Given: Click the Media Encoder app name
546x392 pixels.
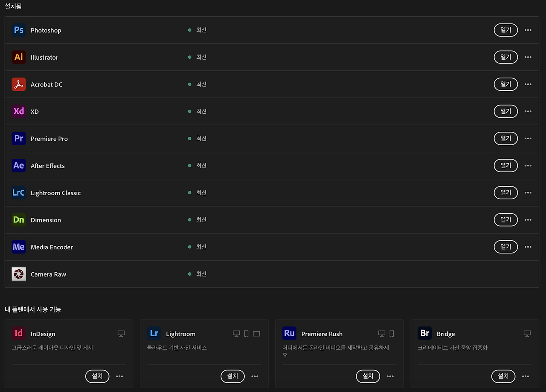Looking at the screenshot, I should tap(52, 247).
